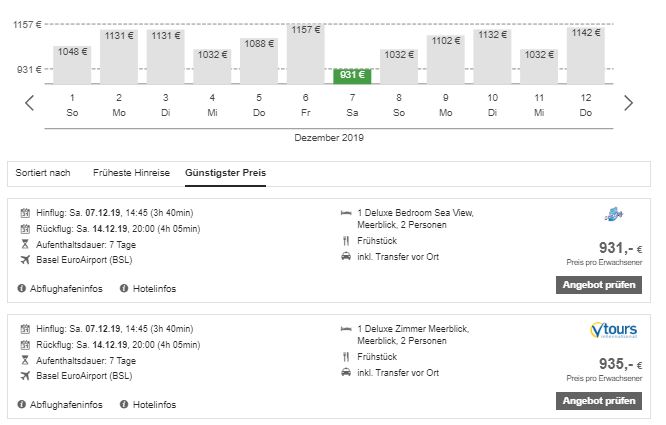666x425 pixels.
Task: Click info icon beside first Hotelinfos
Action: 124,288
